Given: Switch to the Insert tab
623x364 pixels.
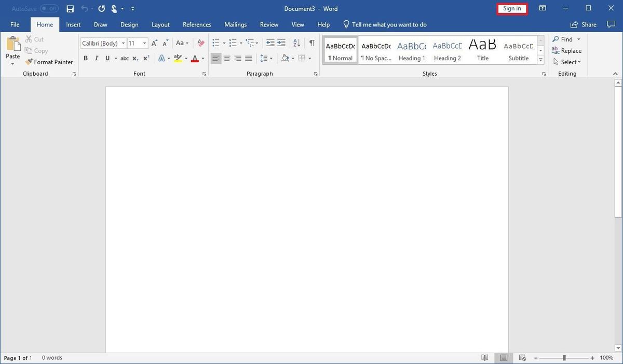Looking at the screenshot, I should [73, 24].
